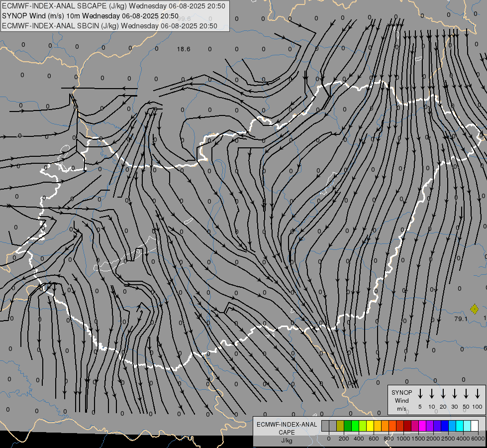Click the 400 tick label on the CAPE scale
This screenshot has height=448, width=487.
[x=359, y=439]
